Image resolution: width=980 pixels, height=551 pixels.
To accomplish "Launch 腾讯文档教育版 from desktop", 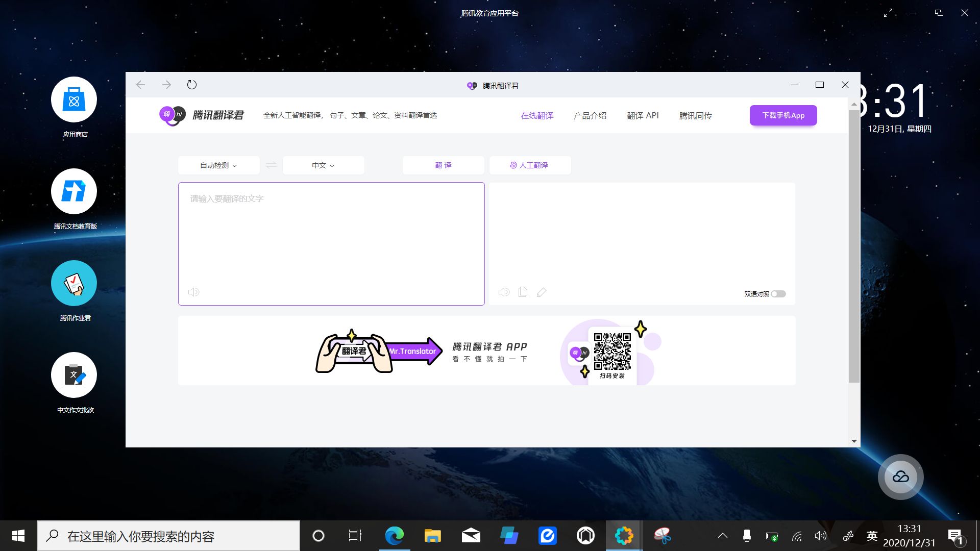I will point(74,191).
